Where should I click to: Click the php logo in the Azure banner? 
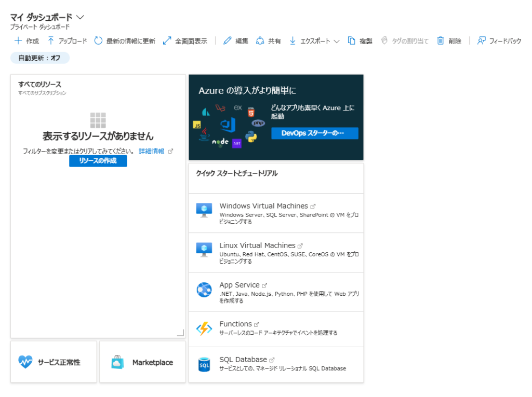click(258, 122)
